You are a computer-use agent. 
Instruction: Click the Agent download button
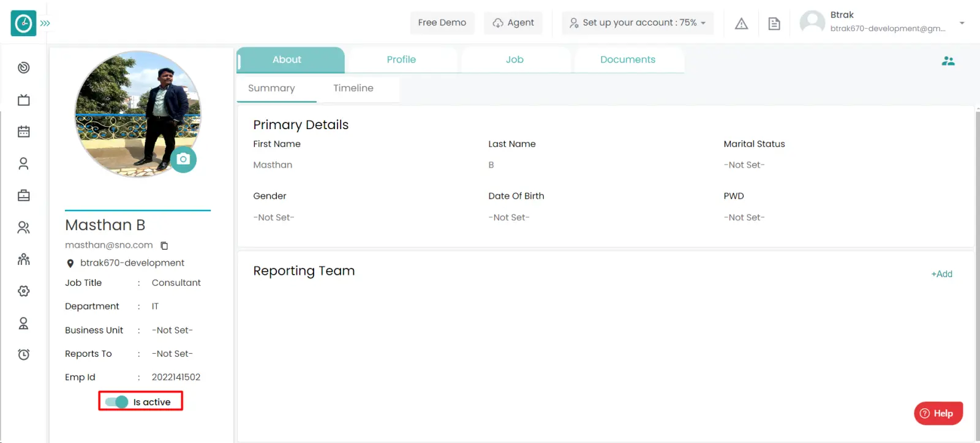[513, 23]
